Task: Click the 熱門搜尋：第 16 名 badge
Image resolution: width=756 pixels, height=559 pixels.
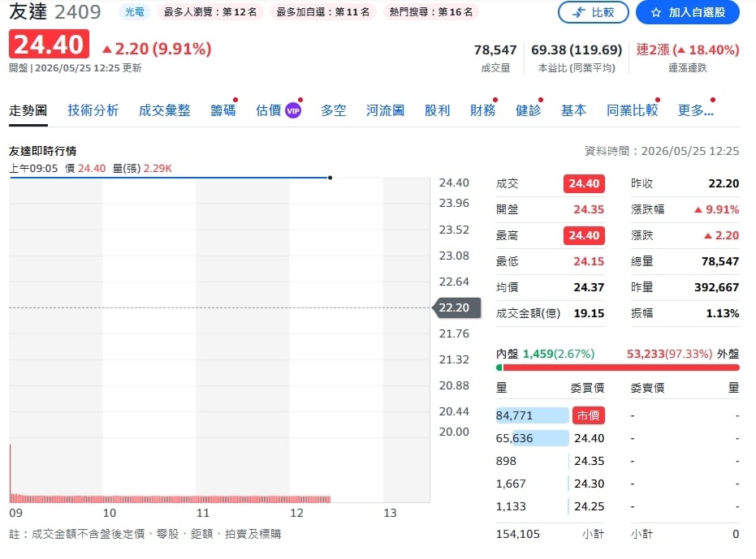Action: (x=431, y=12)
